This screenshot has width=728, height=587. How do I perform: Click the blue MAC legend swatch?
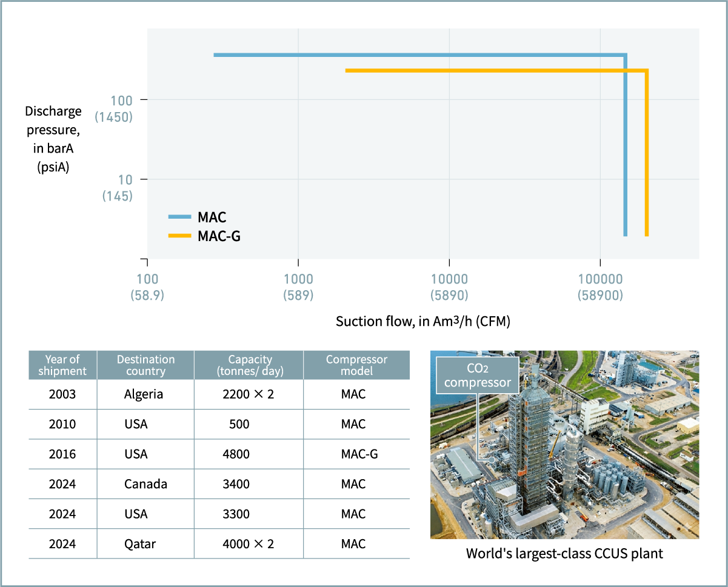[x=178, y=217]
